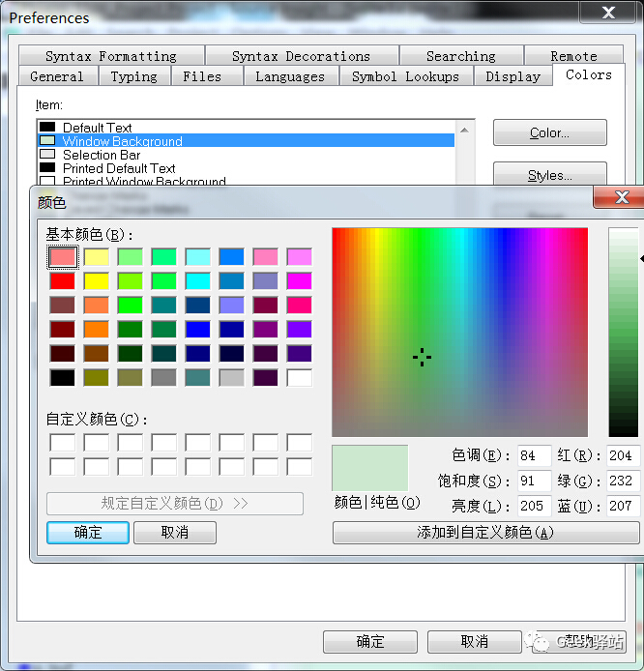Pick the light red basic color swatch
This screenshot has width=644, height=671.
[63, 257]
